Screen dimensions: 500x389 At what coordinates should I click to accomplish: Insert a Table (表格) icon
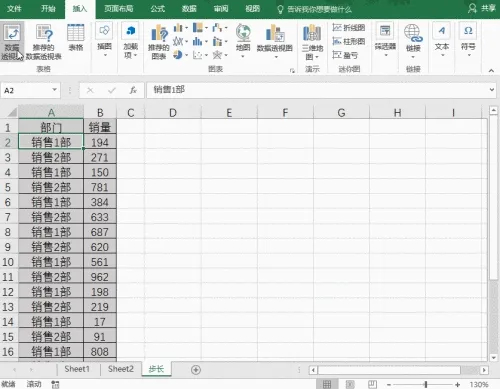(x=76, y=33)
